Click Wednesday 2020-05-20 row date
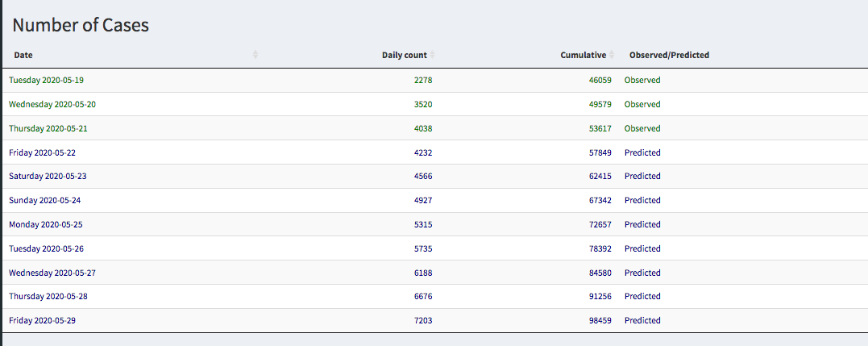This screenshot has height=346, width=868. [52, 105]
